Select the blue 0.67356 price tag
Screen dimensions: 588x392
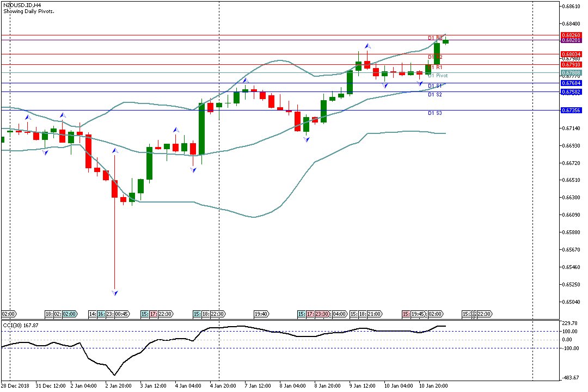(571, 111)
